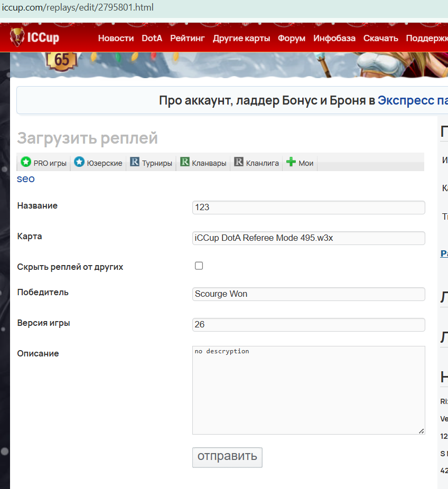Click the green star PRO игры icon
The height and width of the screenshot is (489, 448).
pos(26,162)
